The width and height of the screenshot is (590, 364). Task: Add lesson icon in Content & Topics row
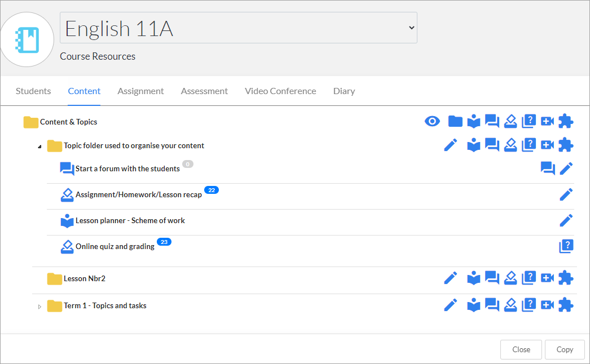(x=474, y=121)
